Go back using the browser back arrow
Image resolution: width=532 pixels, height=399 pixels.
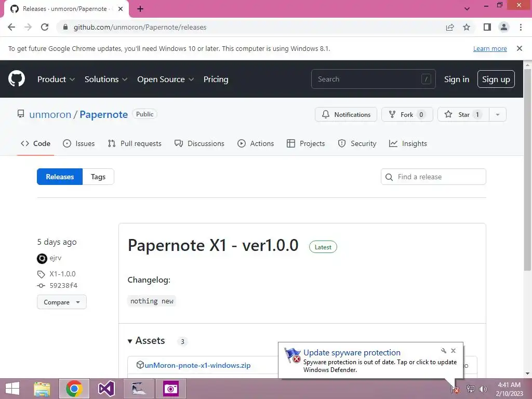pyautogui.click(x=11, y=27)
